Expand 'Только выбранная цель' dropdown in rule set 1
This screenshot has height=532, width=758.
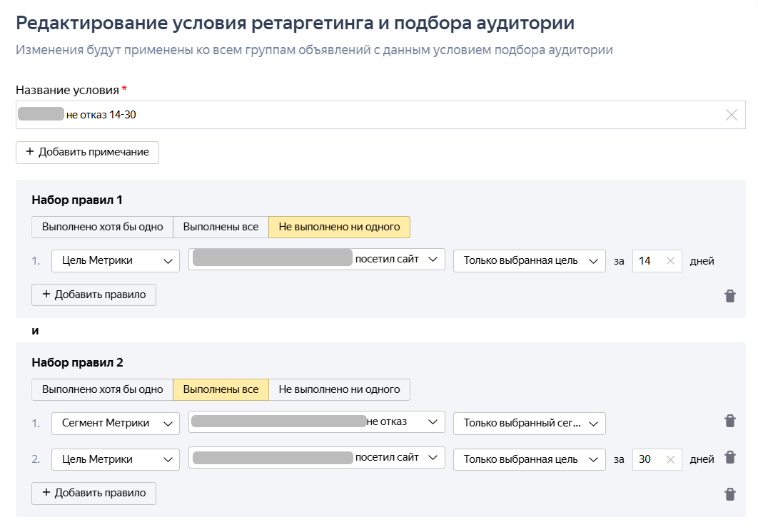[529, 261]
